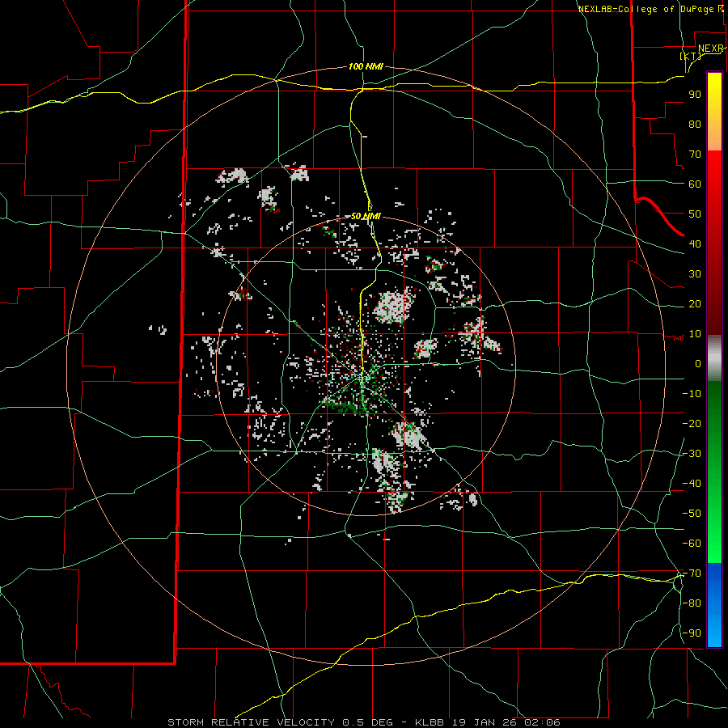Click the -40 value on the velocity scale
The width and height of the screenshot is (728, 728).
pos(692,484)
